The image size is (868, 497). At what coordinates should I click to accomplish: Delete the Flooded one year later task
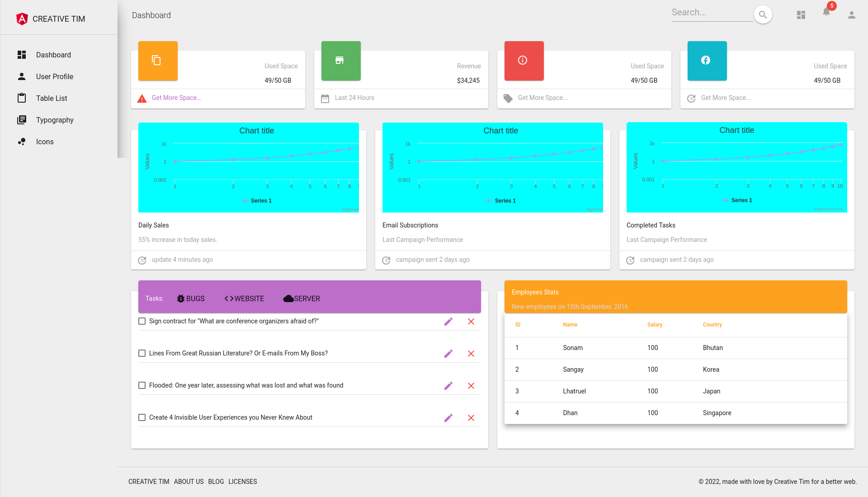(471, 386)
